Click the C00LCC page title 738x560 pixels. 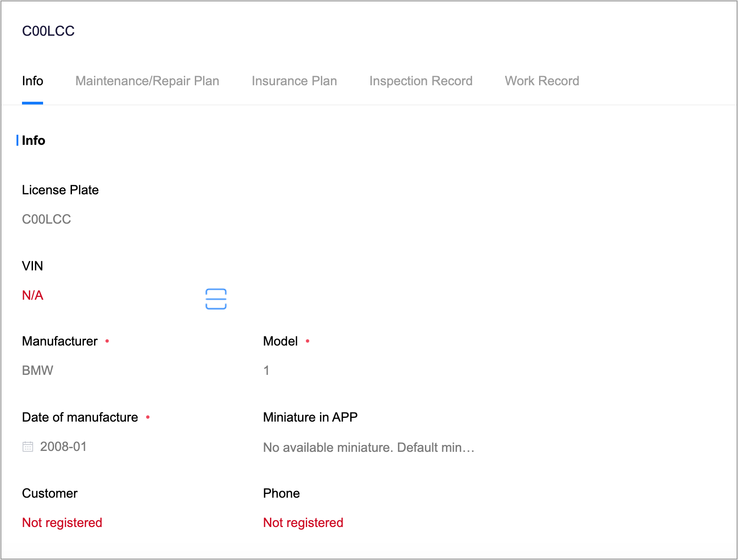[49, 31]
